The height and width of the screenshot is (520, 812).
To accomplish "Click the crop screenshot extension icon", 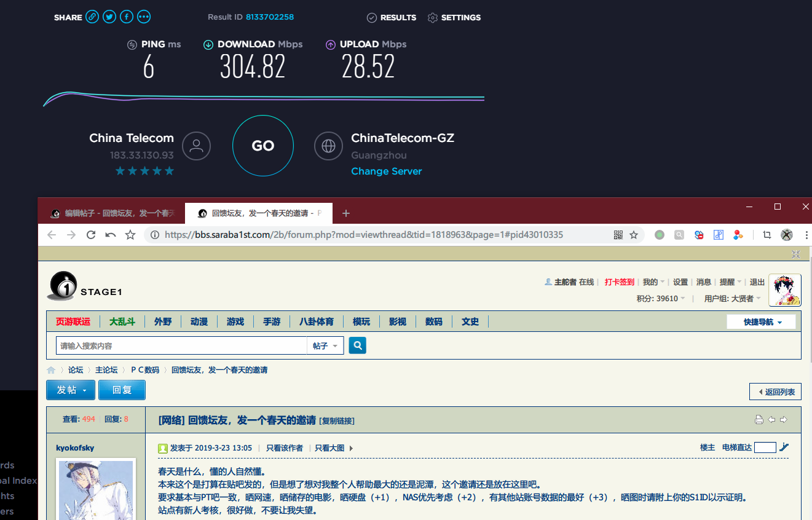I will 767,235.
